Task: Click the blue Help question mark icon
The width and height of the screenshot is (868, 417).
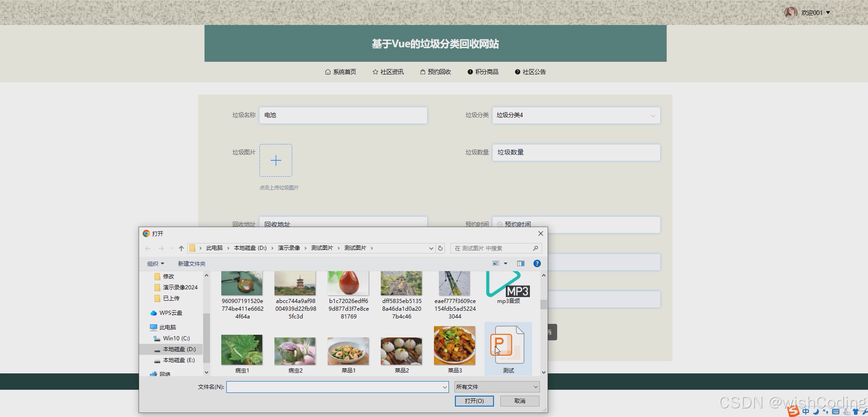Action: [x=537, y=263]
